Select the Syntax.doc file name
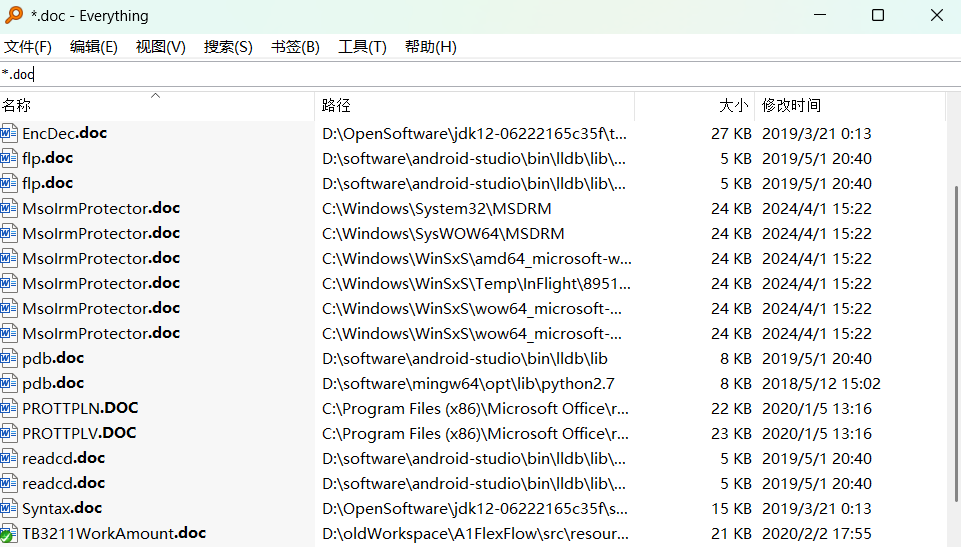The image size is (961, 547). click(62, 508)
